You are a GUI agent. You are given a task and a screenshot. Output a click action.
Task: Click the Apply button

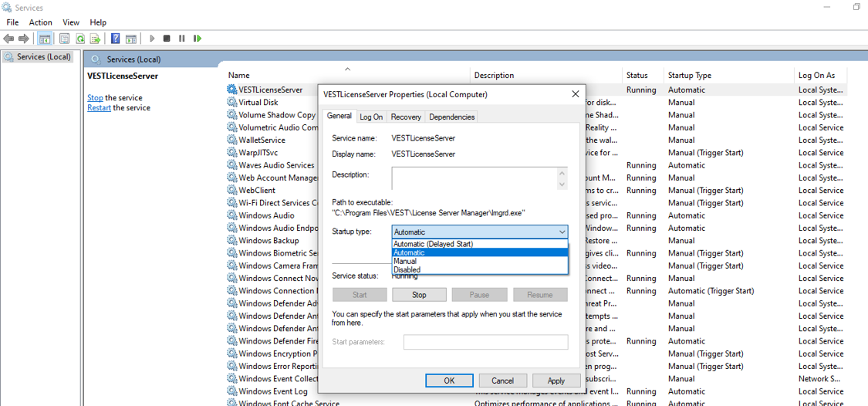coord(556,381)
